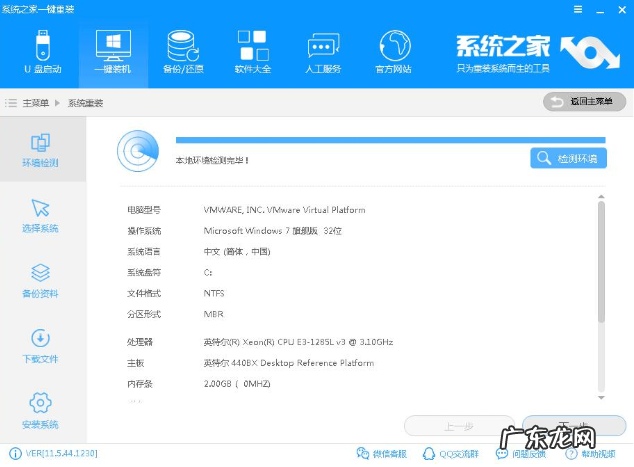634x467 pixels.
Task: Click the C: system drive value
Action: point(208,273)
